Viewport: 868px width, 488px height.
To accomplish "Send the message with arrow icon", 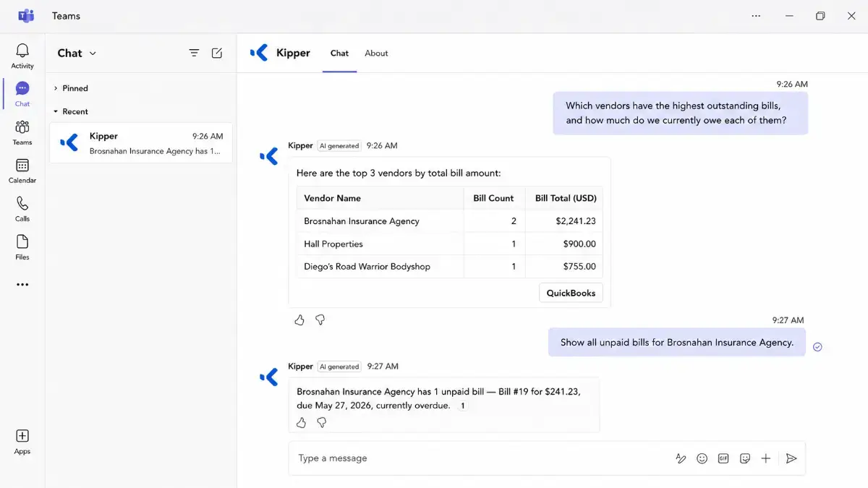I will [x=791, y=458].
